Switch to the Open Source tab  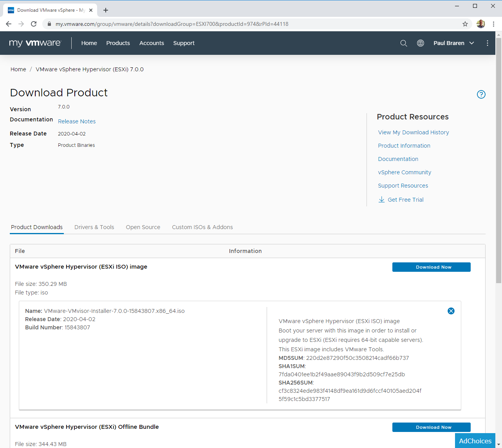(x=143, y=227)
